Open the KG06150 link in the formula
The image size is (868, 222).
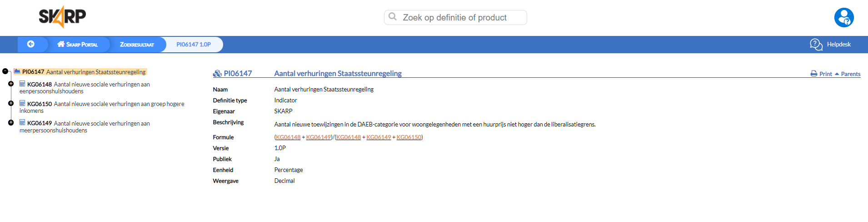pyautogui.click(x=409, y=137)
